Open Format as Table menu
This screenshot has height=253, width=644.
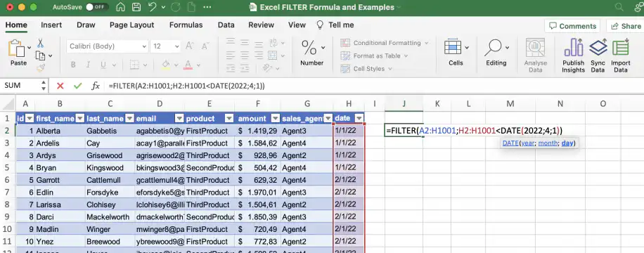(374, 56)
